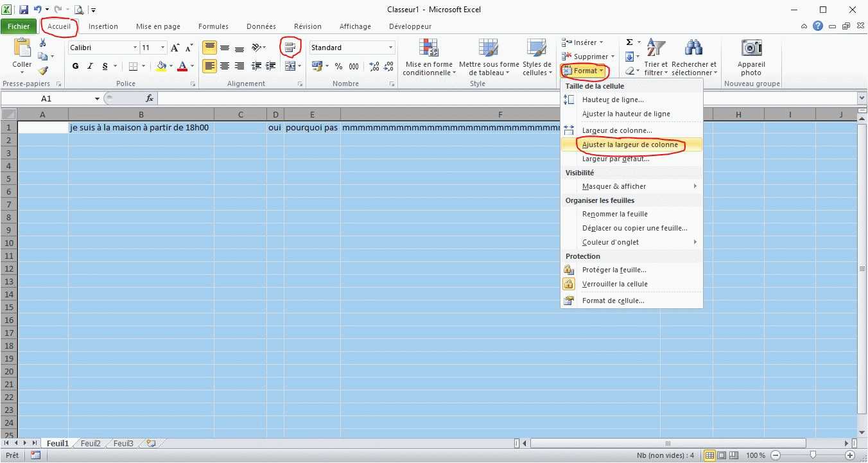This screenshot has width=868, height=463.
Task: Click the format painter brush icon
Action: [x=43, y=70]
